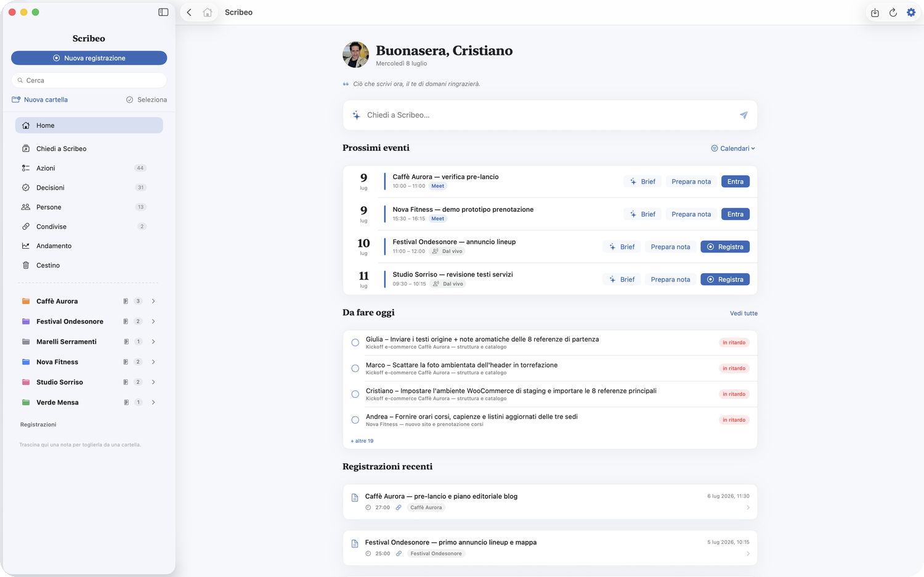The height and width of the screenshot is (577, 924).
Task: Click Nuova registrazione button
Action: click(x=89, y=58)
